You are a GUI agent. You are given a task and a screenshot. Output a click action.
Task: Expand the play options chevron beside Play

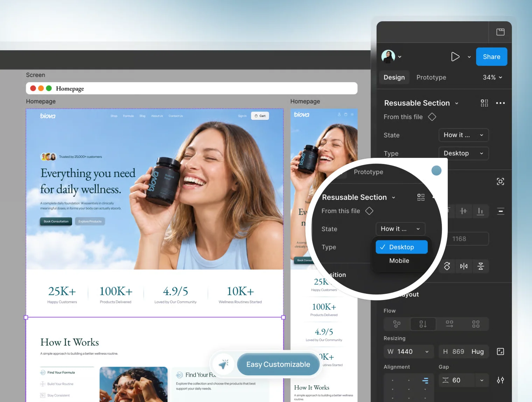pyautogui.click(x=469, y=57)
